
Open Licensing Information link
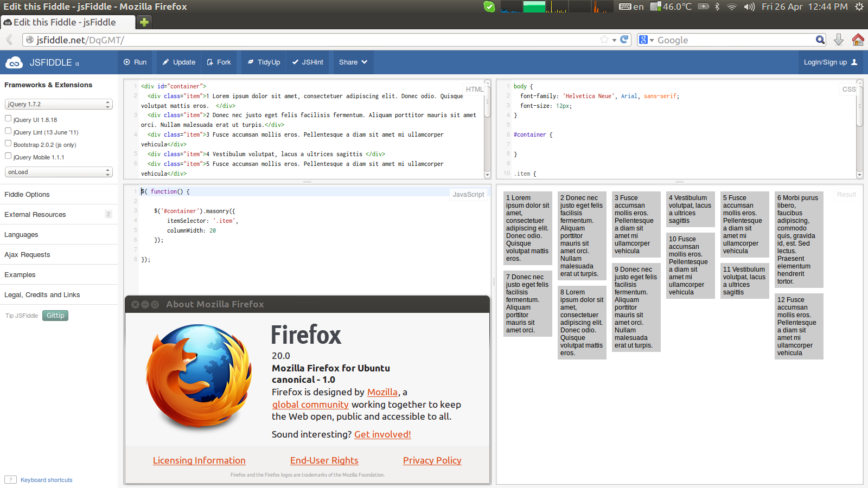pyautogui.click(x=199, y=460)
